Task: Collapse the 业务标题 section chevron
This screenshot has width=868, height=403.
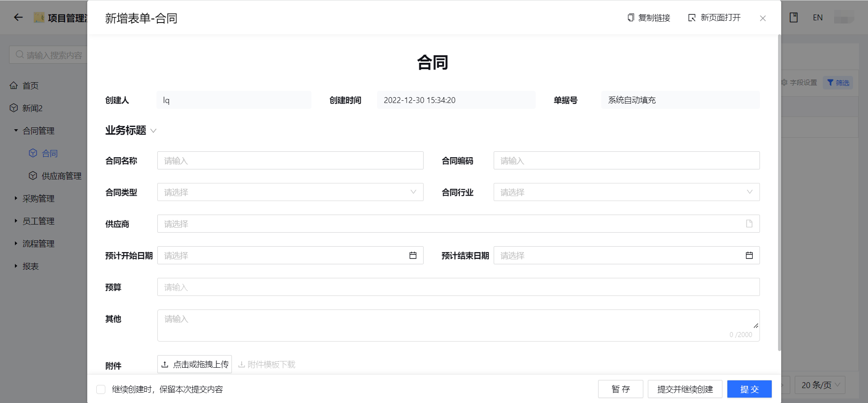Action: (153, 131)
